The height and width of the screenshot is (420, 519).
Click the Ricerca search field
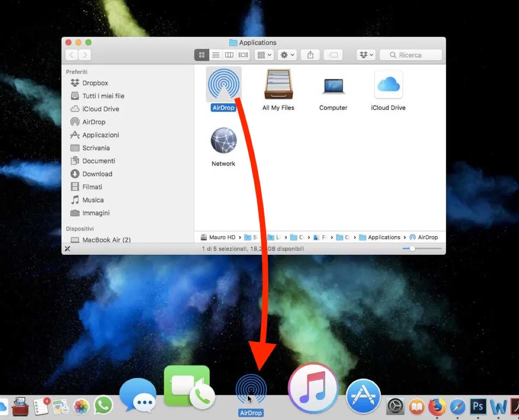pyautogui.click(x=410, y=55)
